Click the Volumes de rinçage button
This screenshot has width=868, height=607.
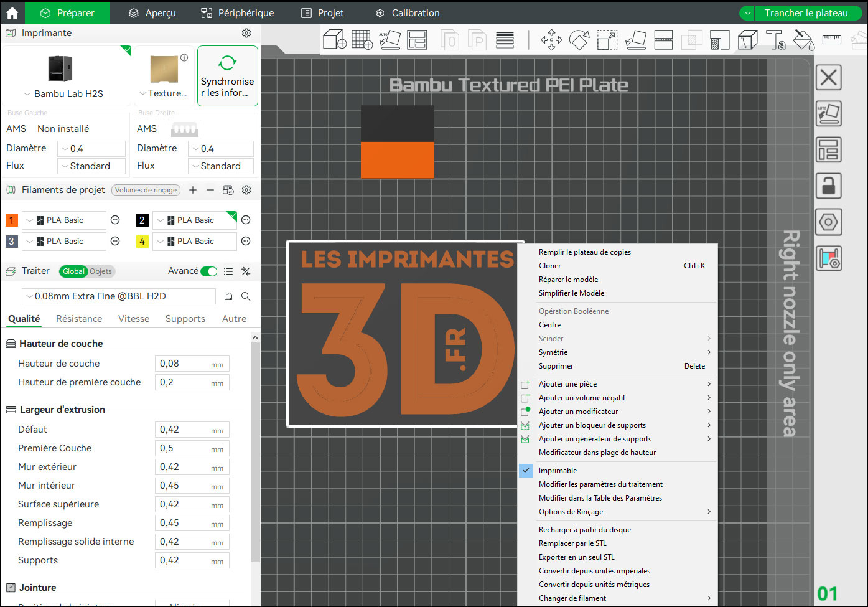tap(146, 191)
